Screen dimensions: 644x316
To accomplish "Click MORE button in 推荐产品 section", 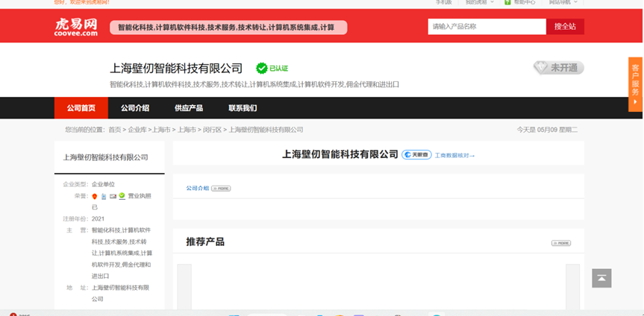I will [x=560, y=243].
